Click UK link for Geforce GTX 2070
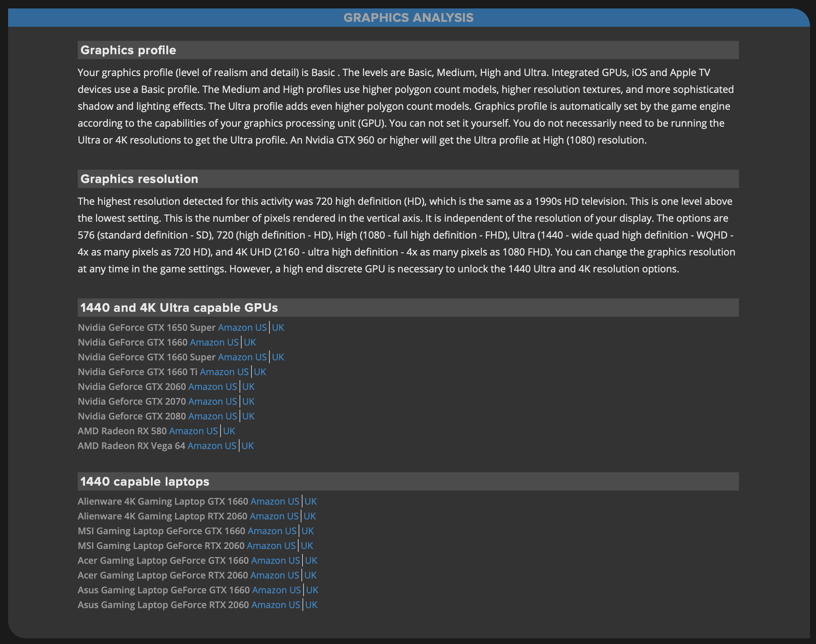 tap(248, 401)
